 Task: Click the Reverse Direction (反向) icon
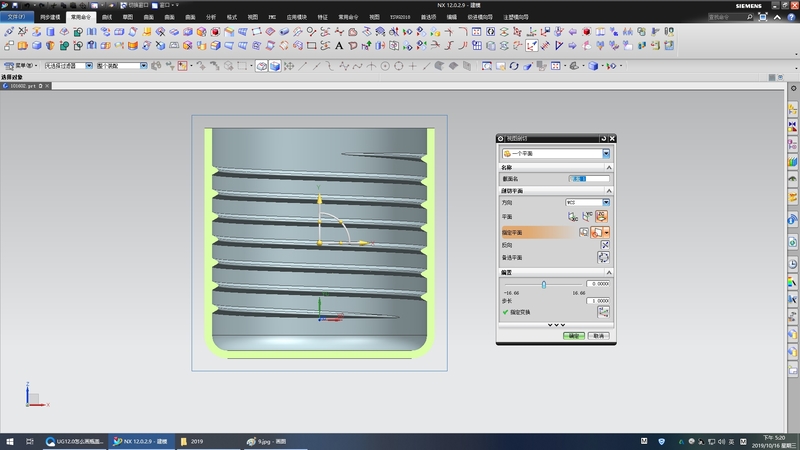(x=604, y=244)
